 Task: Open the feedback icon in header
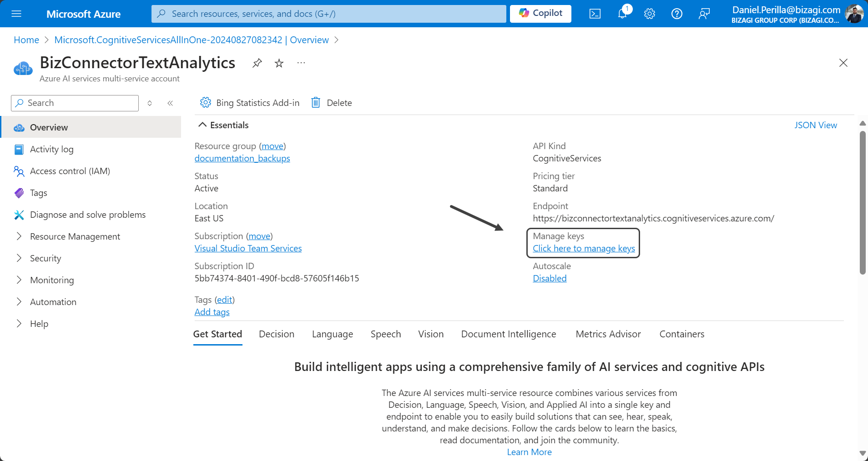tap(704, 14)
